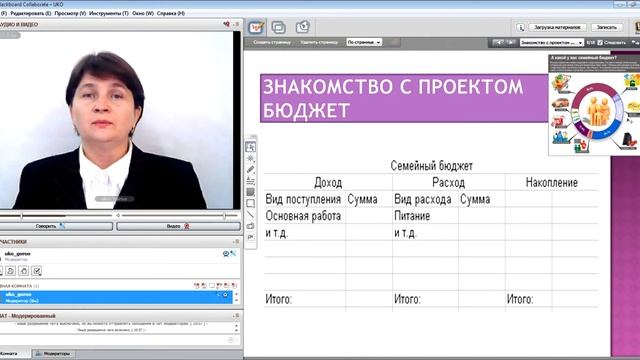
Task: Open the Participants panel options menu
Action: pos(236,242)
